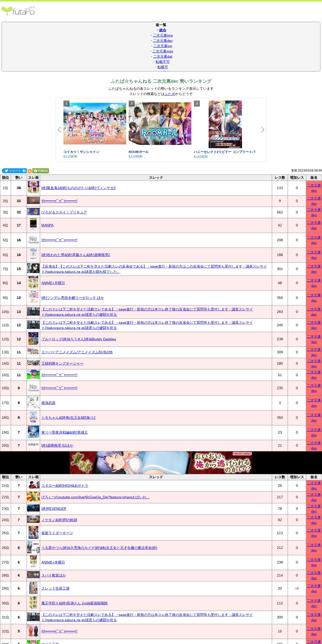Image resolution: width=322 pixels, height=644 pixels.
Task: Open コイカツ！サンシャイン product image
Action: coord(95,123)
